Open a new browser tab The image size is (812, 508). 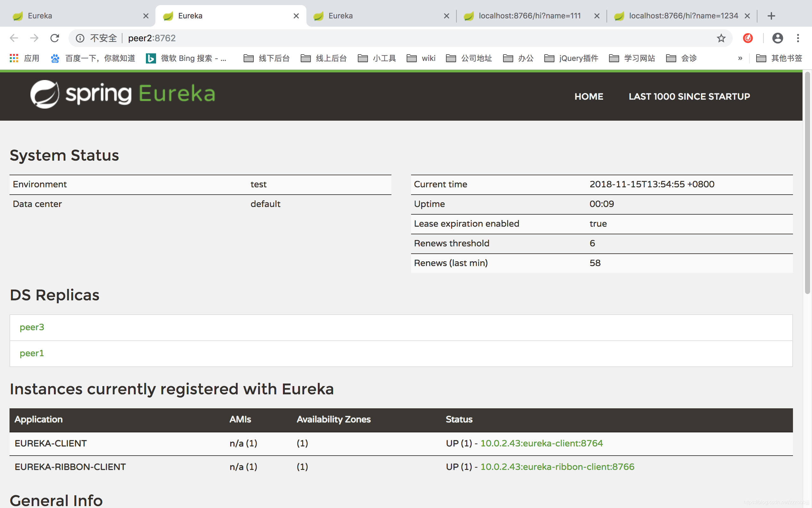pyautogui.click(x=771, y=16)
